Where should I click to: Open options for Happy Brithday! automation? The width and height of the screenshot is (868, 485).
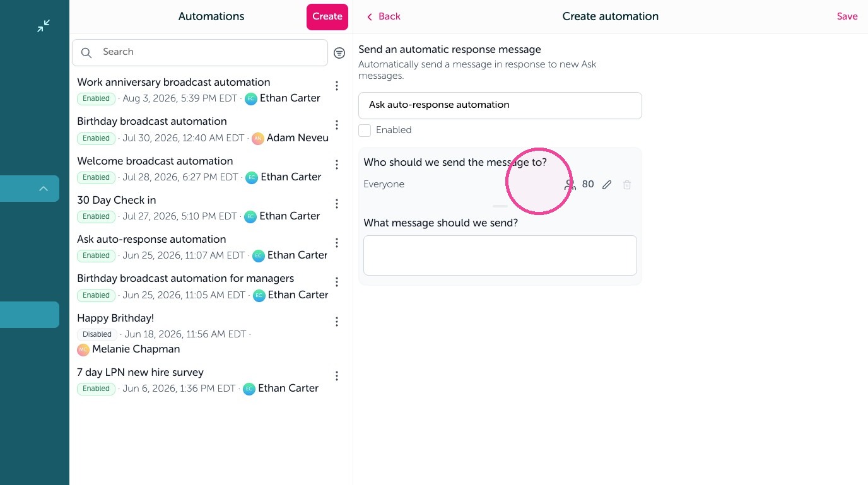click(337, 322)
